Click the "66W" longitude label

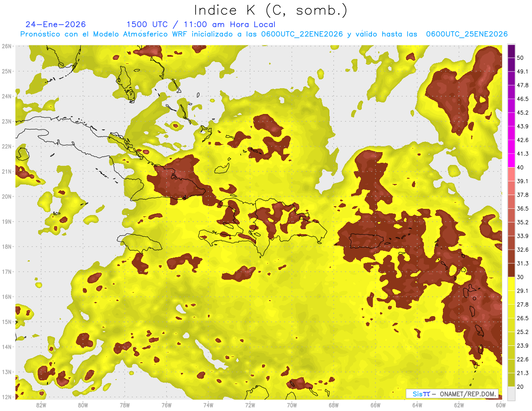(x=376, y=405)
